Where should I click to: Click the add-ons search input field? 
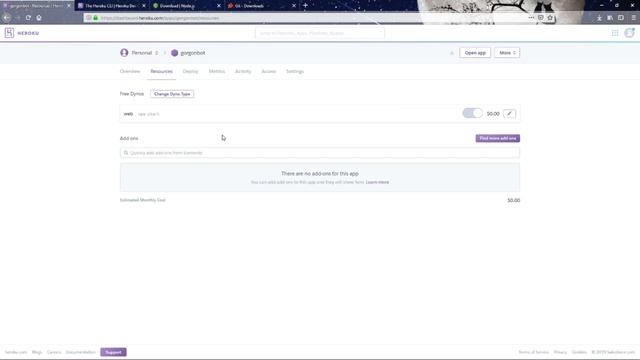320,153
